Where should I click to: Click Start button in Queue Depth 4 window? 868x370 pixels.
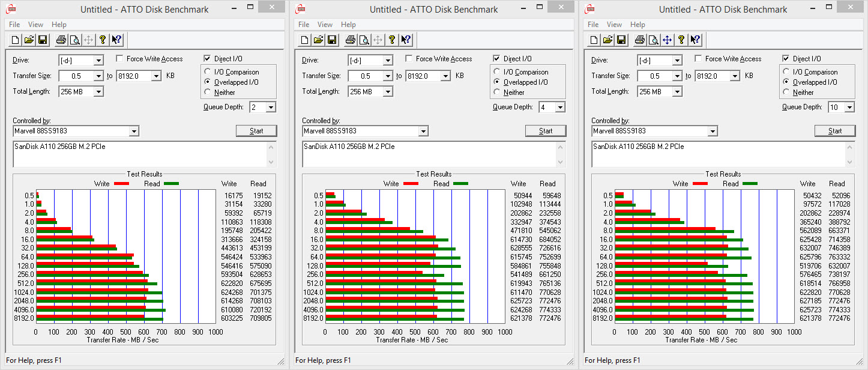[546, 131]
